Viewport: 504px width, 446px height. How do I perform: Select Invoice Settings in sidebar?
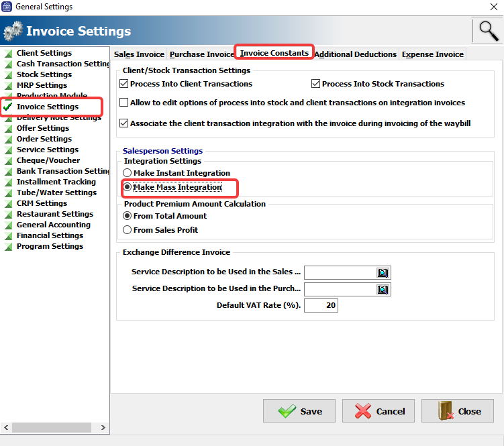pos(48,107)
